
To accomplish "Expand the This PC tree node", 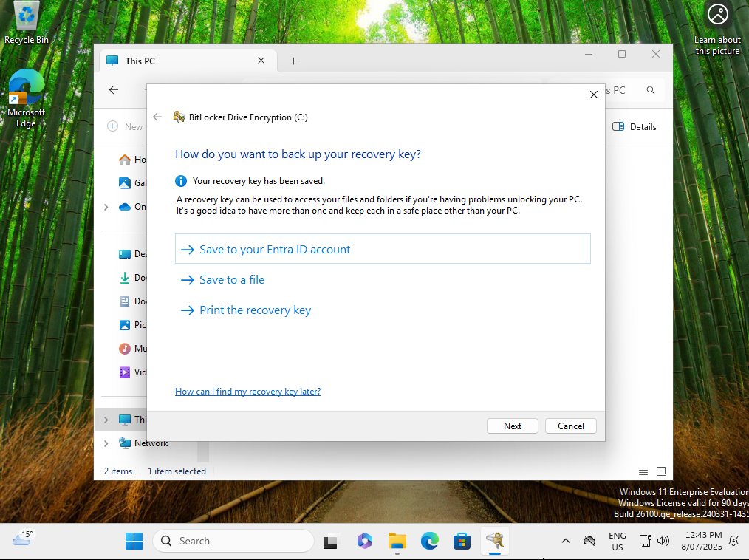I will pyautogui.click(x=106, y=420).
